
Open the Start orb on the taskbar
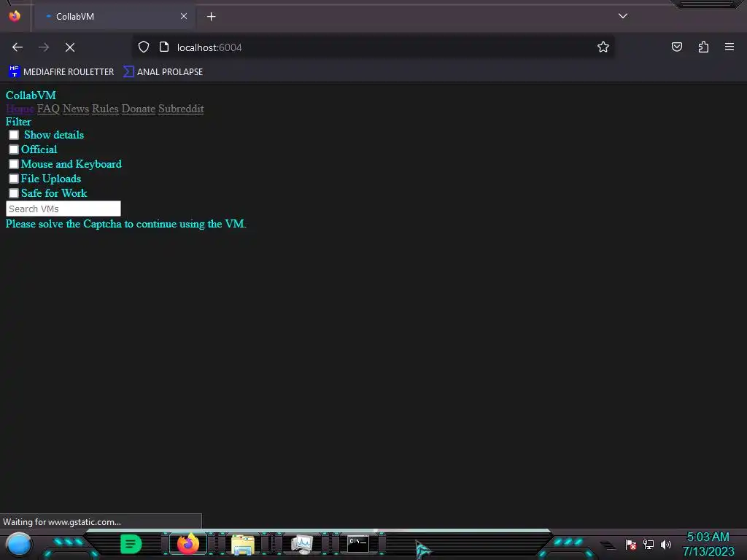19,544
